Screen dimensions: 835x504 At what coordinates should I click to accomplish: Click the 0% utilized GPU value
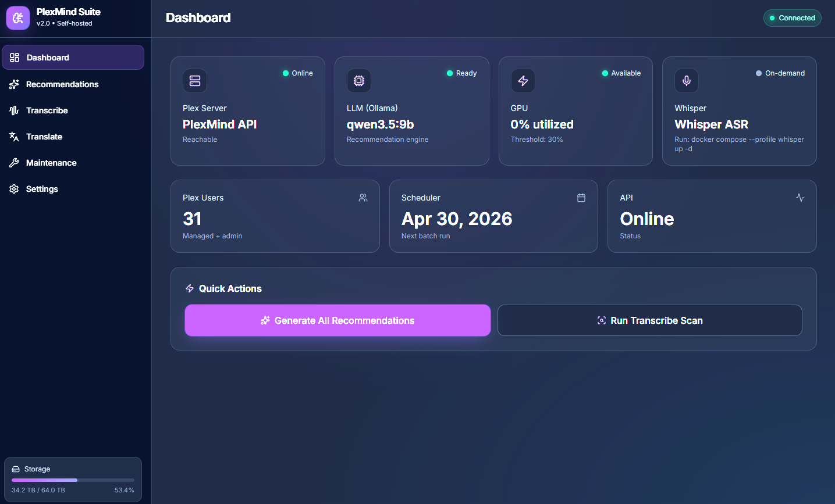tap(542, 124)
